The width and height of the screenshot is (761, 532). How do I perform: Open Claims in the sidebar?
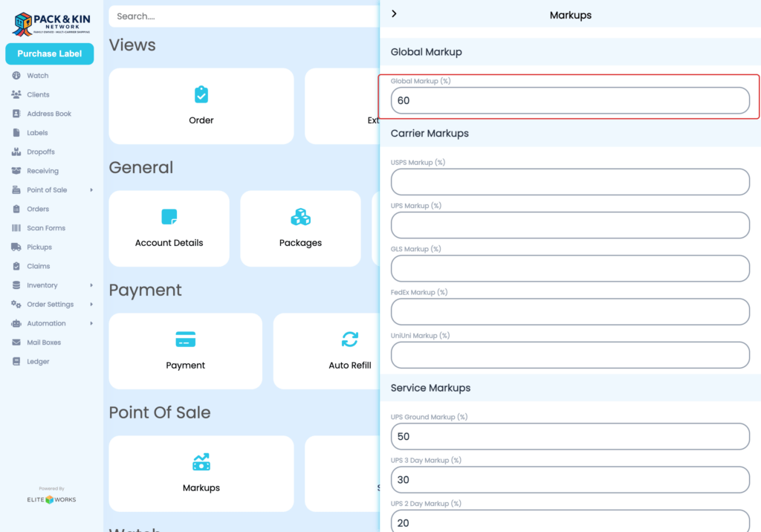[16, 266]
